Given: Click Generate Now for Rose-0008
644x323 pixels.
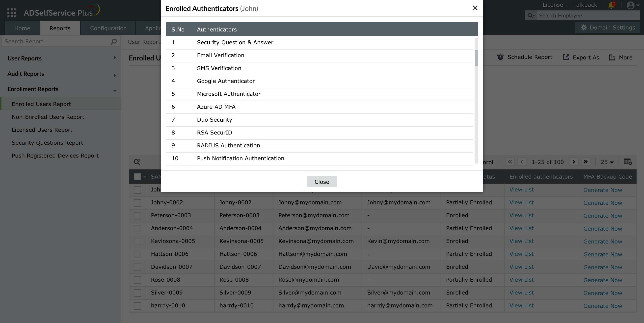Looking at the screenshot, I should point(602,280).
